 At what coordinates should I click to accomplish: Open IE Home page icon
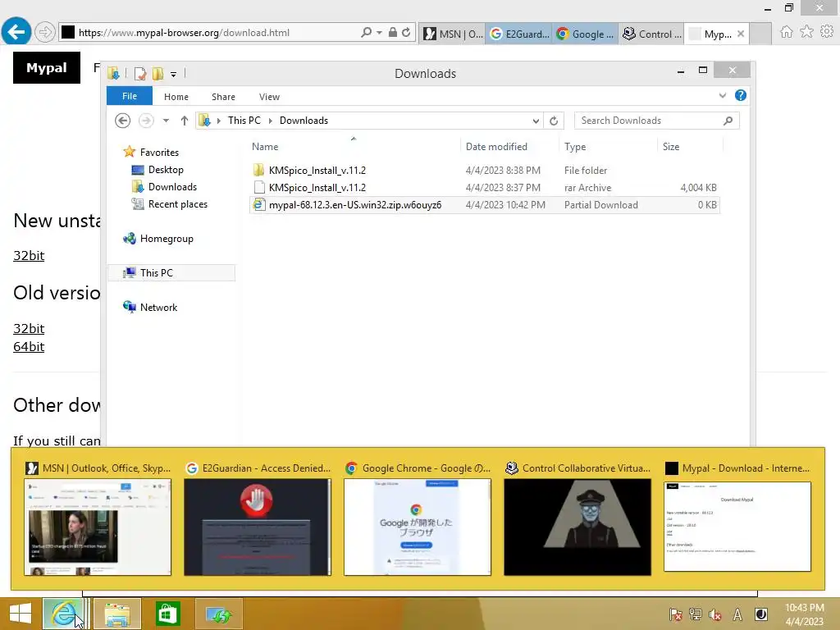(x=786, y=32)
